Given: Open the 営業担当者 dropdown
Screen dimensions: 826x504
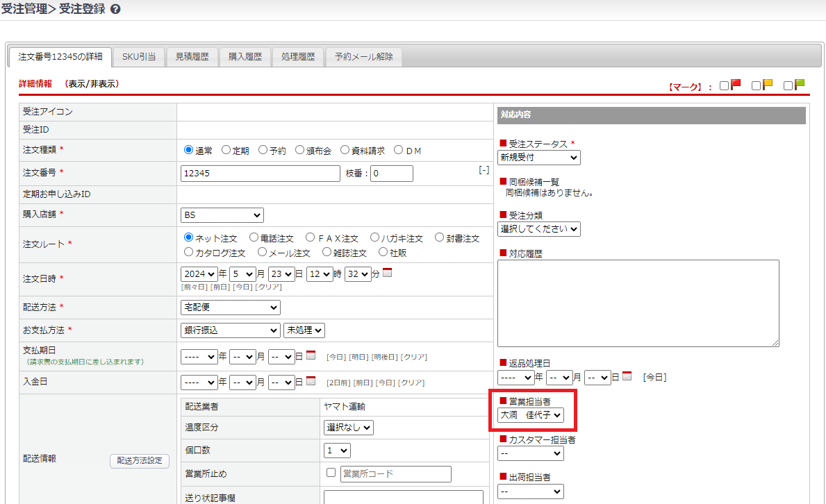Looking at the screenshot, I should [531, 415].
